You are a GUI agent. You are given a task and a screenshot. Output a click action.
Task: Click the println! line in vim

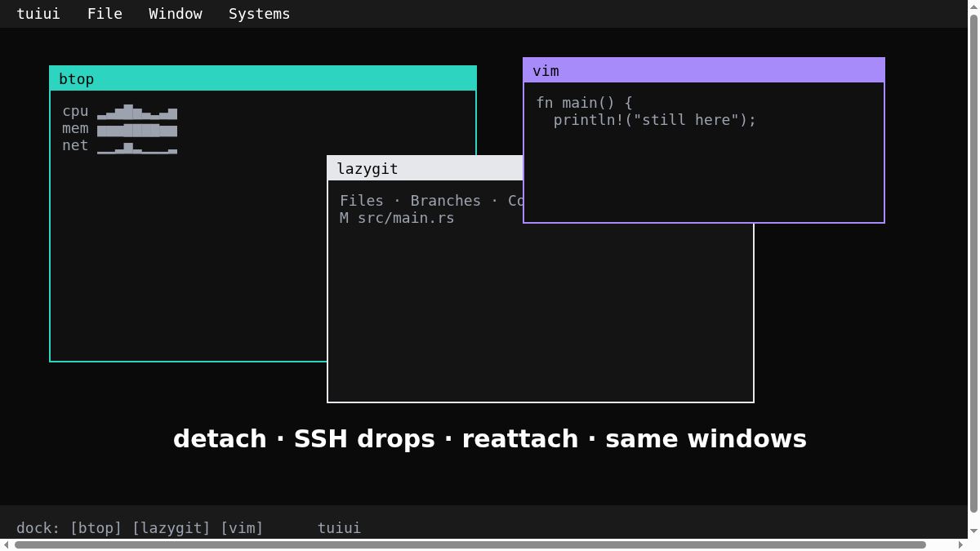tap(655, 120)
